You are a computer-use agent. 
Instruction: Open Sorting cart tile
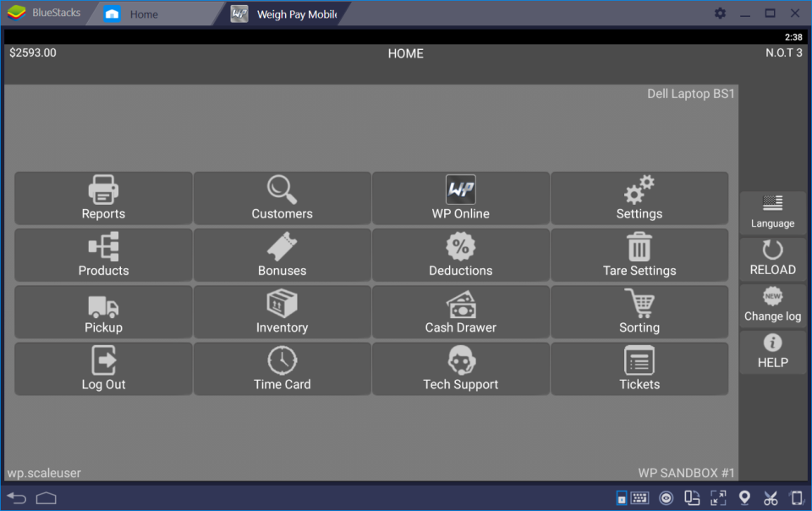click(639, 311)
